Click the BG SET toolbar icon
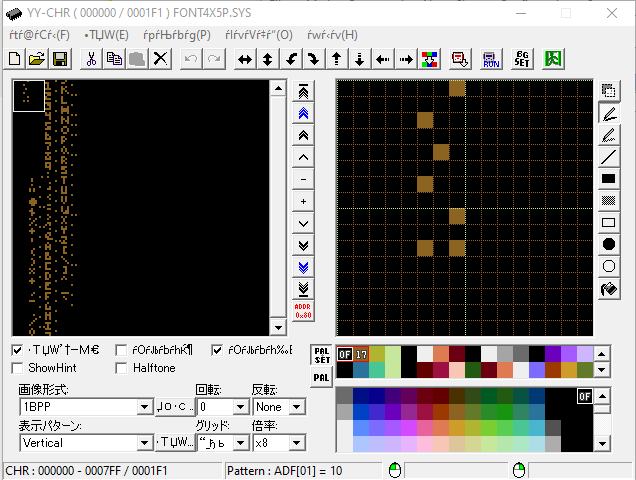The image size is (636, 480). (521, 59)
